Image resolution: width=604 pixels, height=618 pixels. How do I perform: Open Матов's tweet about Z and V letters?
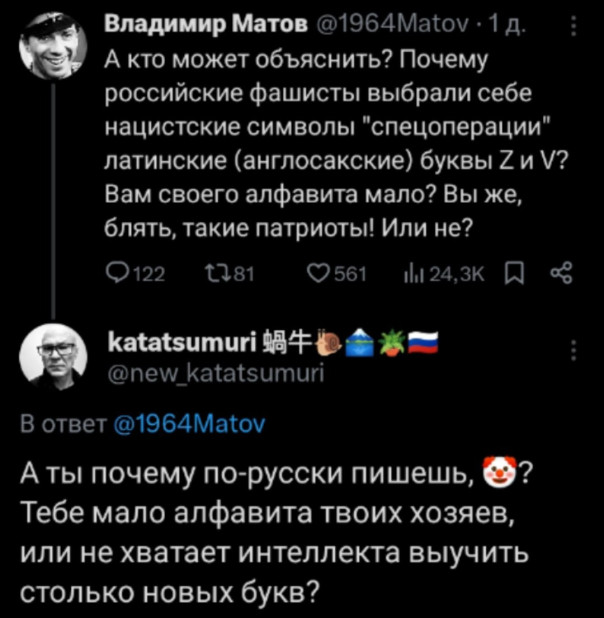pyautogui.click(x=300, y=140)
